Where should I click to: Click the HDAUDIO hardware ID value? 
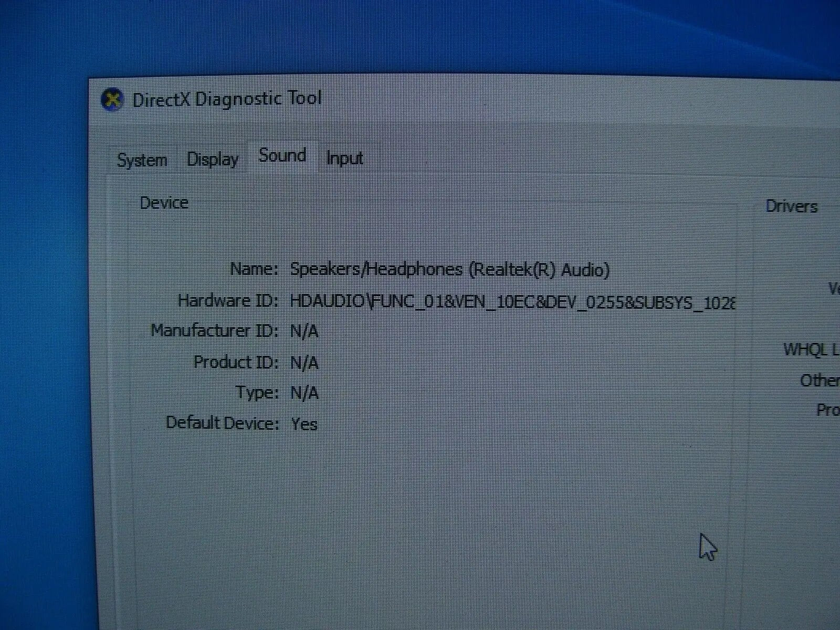click(513, 302)
